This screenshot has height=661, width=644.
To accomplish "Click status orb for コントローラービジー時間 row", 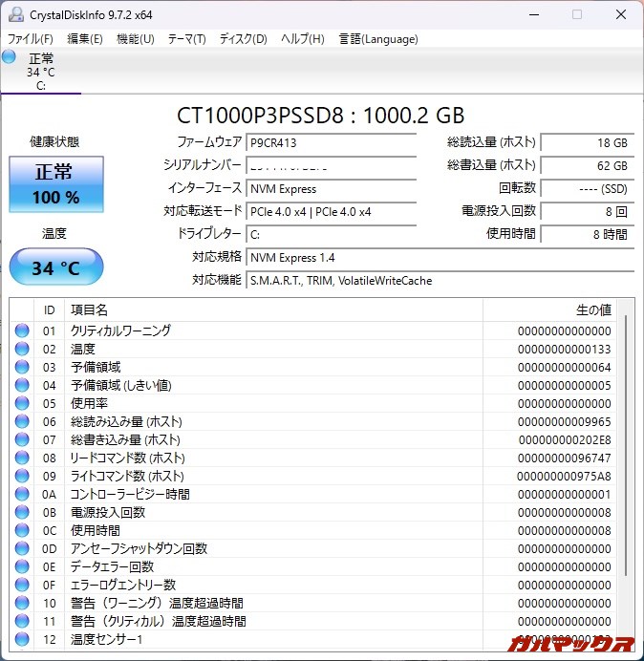I will pyautogui.click(x=22, y=494).
